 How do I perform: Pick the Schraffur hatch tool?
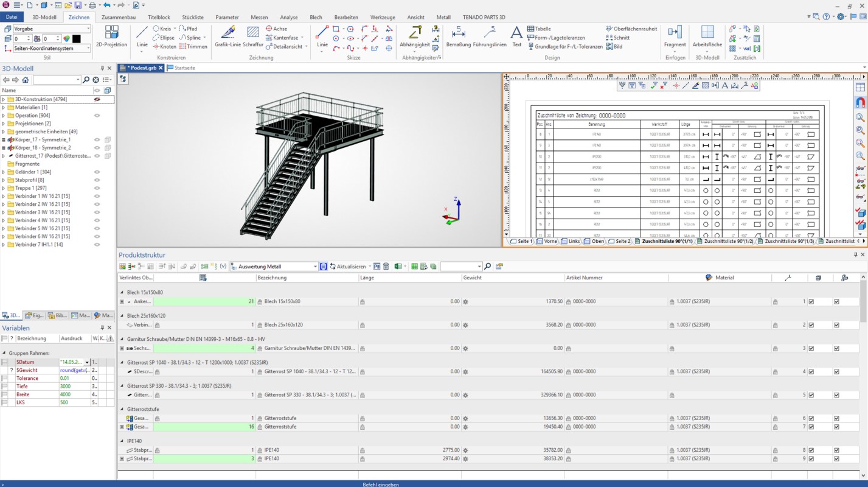tap(253, 36)
